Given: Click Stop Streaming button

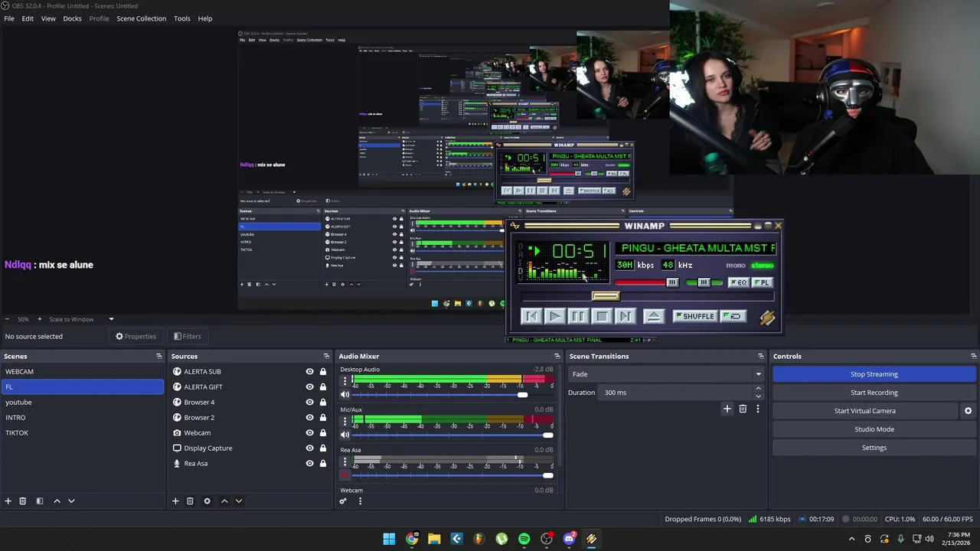Looking at the screenshot, I should pos(874,374).
